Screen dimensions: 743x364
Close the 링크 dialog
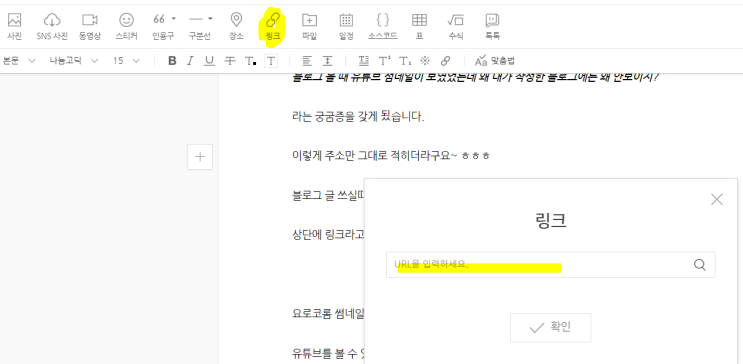coord(716,200)
